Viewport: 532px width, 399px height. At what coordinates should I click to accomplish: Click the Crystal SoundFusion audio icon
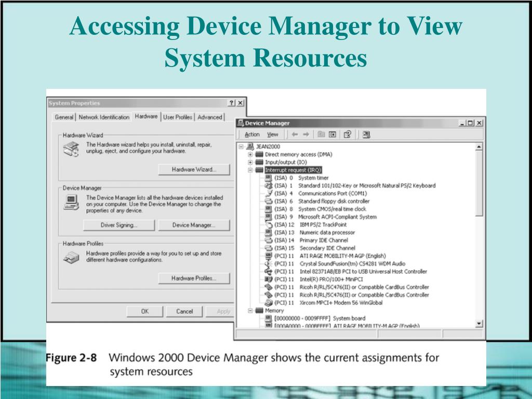coord(269,263)
